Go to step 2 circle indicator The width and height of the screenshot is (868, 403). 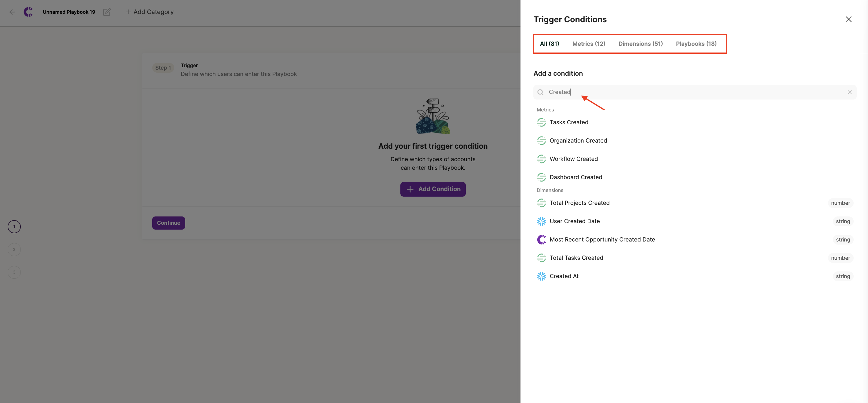coord(14,249)
